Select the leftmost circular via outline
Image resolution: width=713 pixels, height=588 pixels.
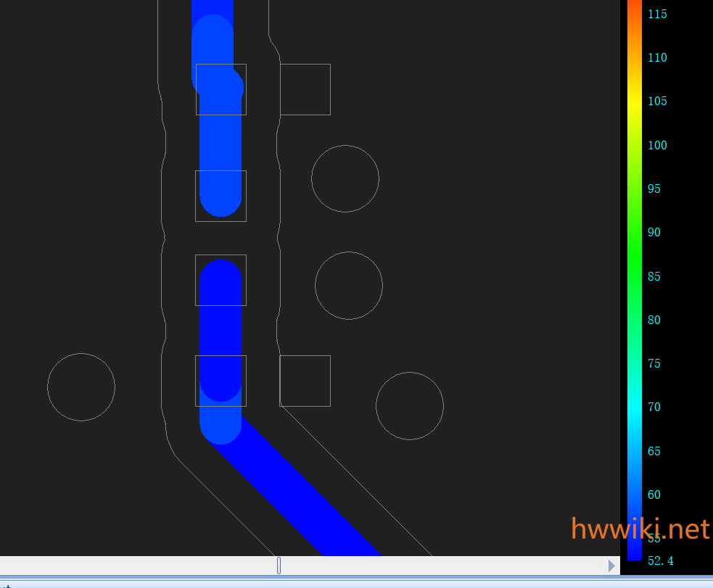(x=81, y=387)
